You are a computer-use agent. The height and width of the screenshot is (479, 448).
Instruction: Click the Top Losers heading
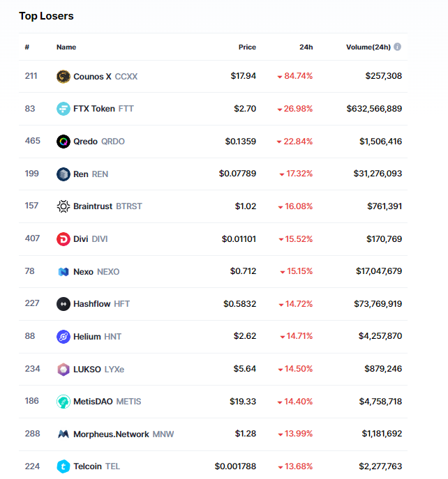[x=46, y=15]
